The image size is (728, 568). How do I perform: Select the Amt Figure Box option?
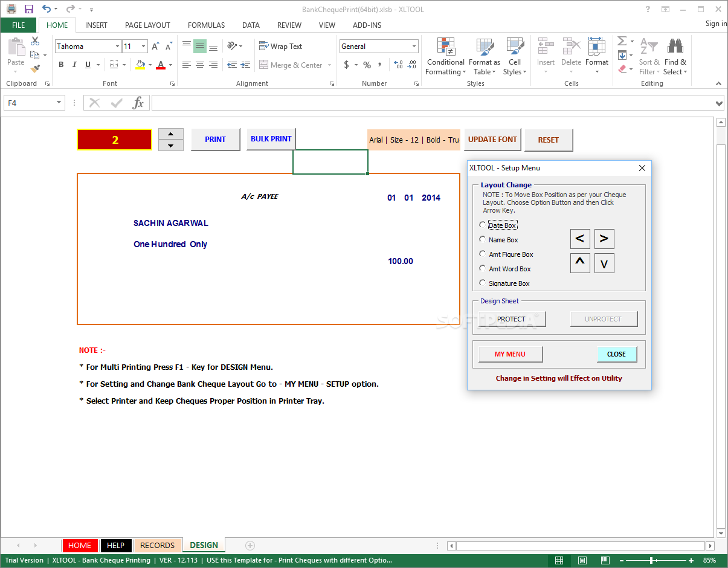coord(482,254)
